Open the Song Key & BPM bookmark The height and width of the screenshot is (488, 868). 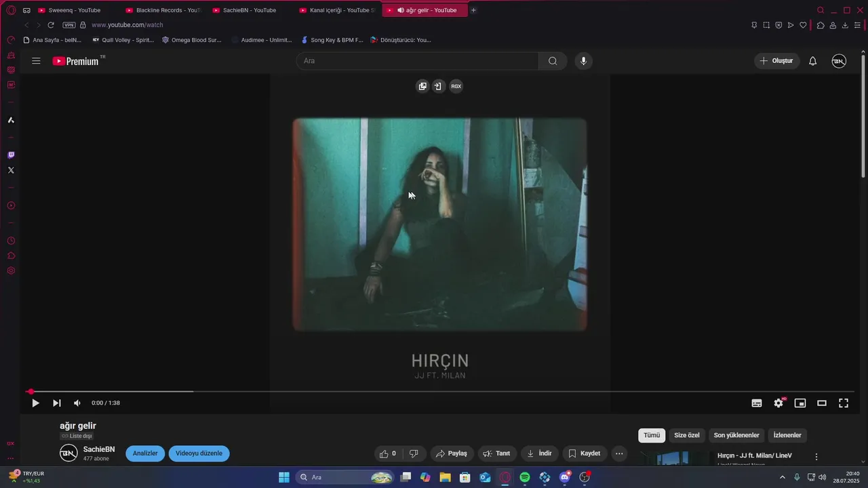[x=331, y=40]
